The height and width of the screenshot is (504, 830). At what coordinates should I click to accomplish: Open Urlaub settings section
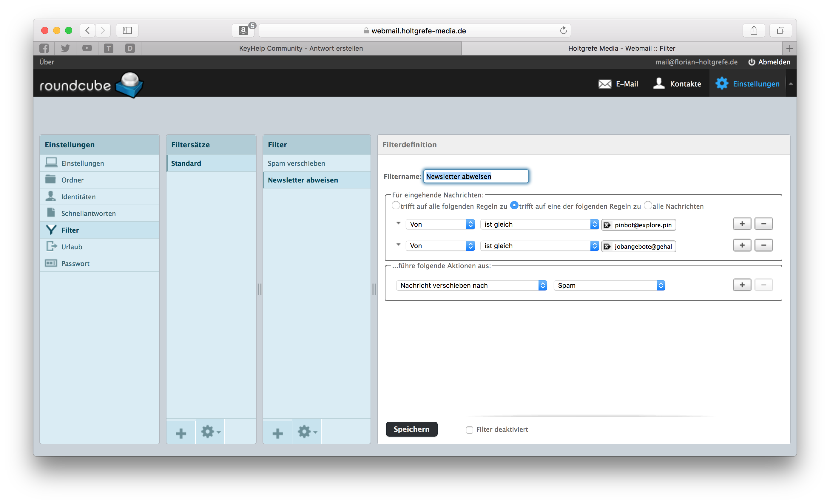tap(72, 247)
